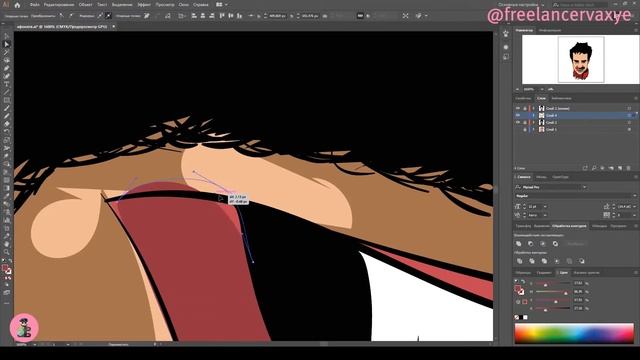Click the Navigator artwork thumbnail

(581, 59)
